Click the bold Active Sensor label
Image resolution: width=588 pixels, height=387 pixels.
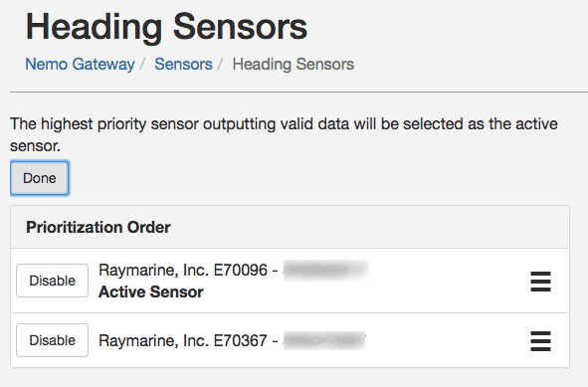[151, 291]
